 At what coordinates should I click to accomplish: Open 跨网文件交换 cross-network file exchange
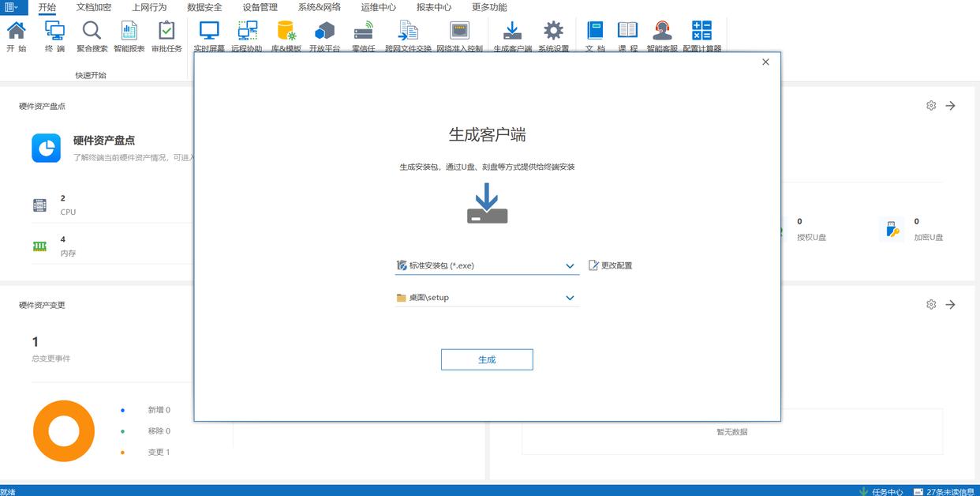[x=408, y=36]
